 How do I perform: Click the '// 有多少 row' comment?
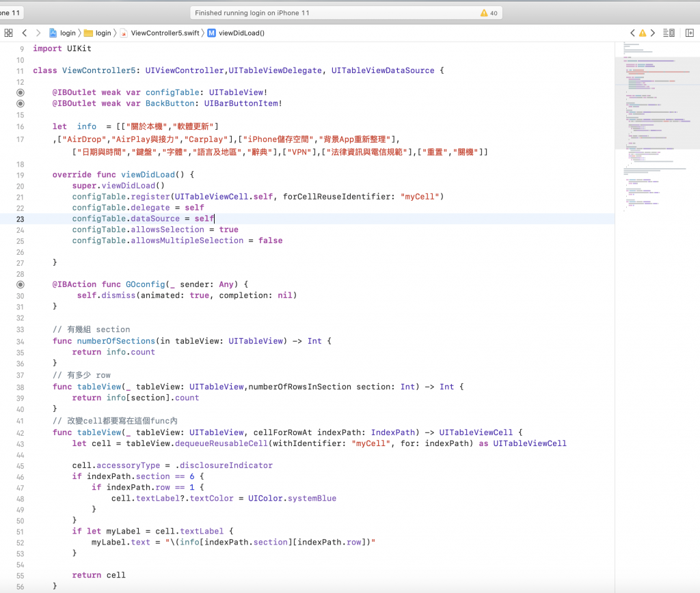coord(82,375)
